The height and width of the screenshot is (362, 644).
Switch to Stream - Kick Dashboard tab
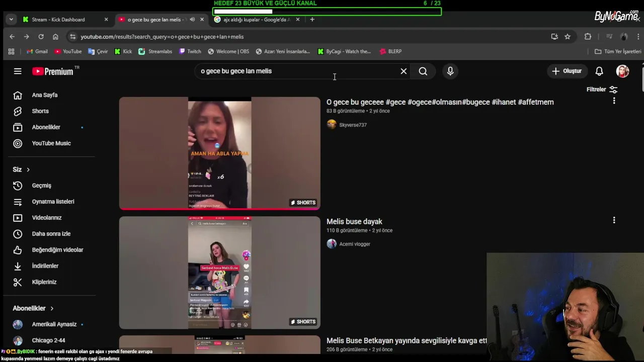[x=64, y=20]
